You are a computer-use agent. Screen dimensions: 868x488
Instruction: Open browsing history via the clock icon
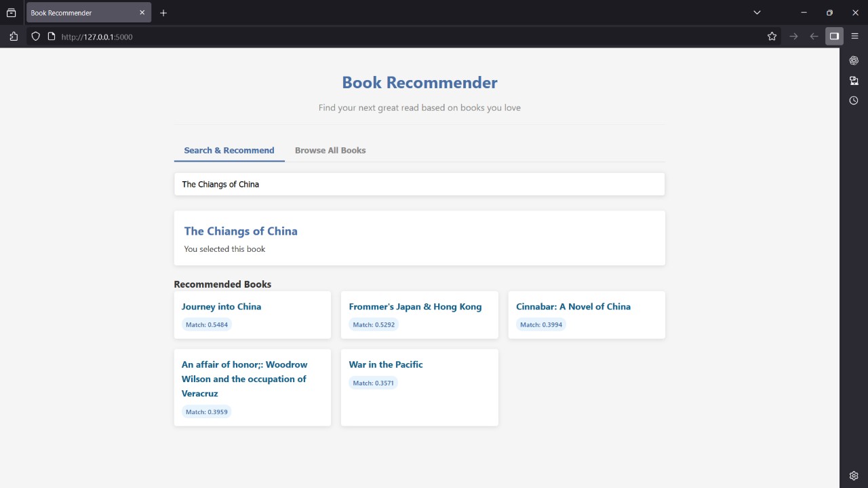pyautogui.click(x=853, y=100)
